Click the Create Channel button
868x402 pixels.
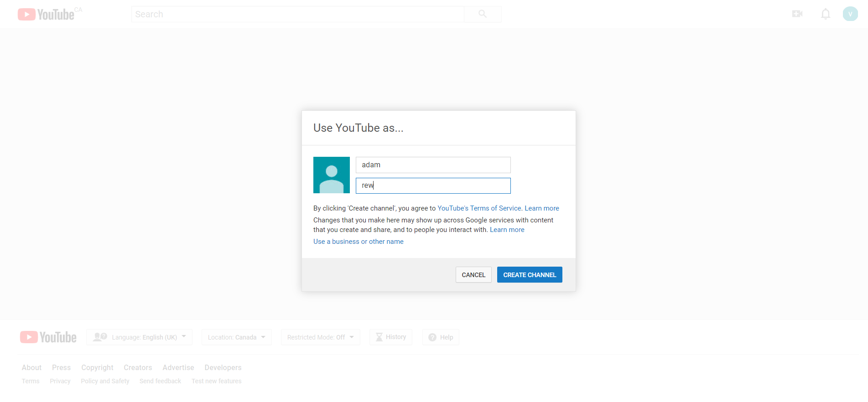(530, 275)
